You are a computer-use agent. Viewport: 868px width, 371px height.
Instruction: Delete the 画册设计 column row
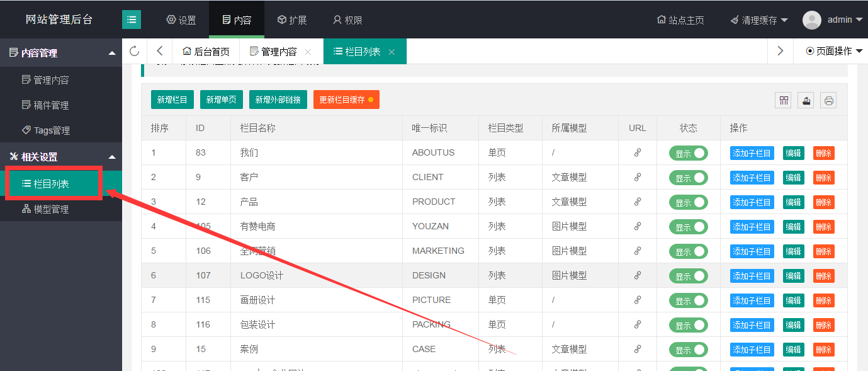pyautogui.click(x=823, y=300)
